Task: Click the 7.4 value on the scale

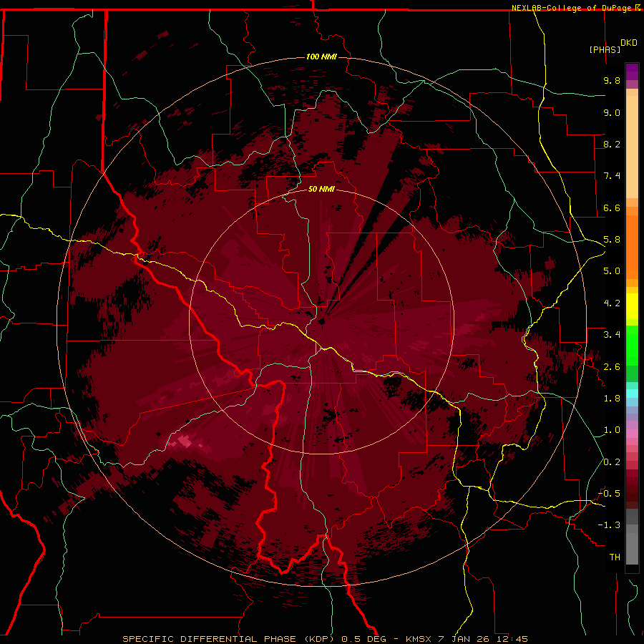Action: tap(612, 176)
